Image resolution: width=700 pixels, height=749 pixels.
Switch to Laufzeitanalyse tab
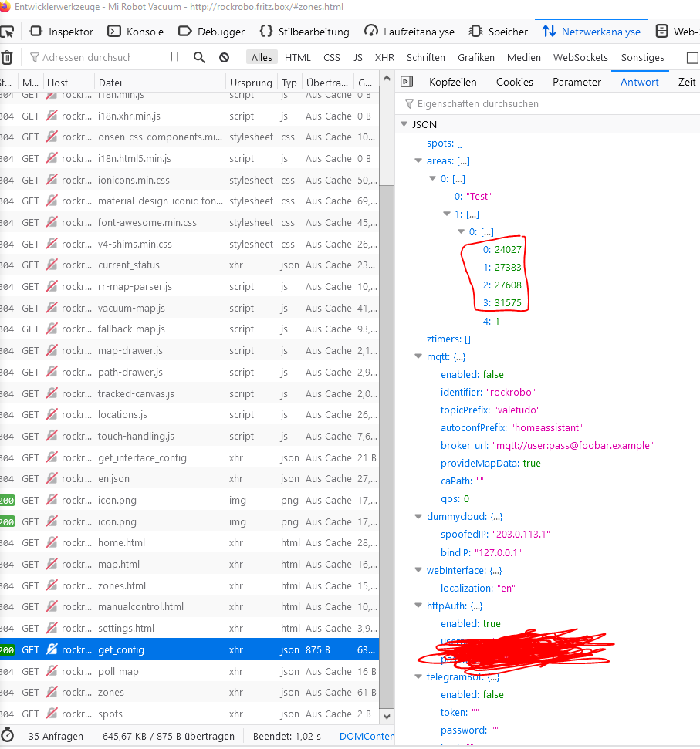pos(410,32)
